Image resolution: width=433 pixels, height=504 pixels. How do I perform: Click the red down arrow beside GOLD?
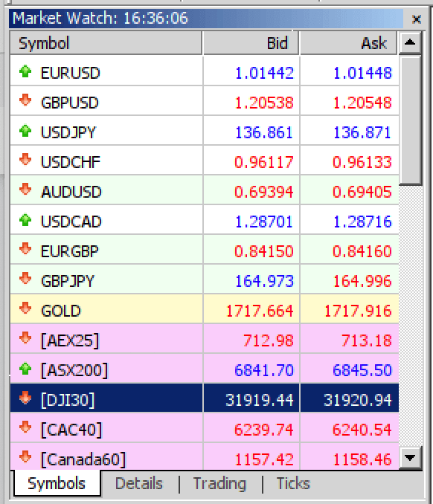click(x=25, y=308)
